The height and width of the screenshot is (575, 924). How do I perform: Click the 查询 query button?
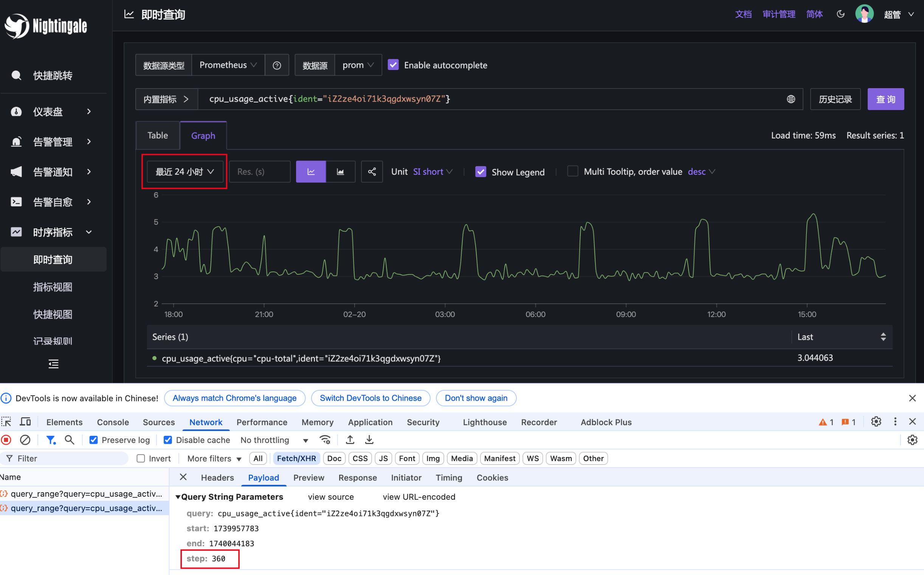(885, 99)
